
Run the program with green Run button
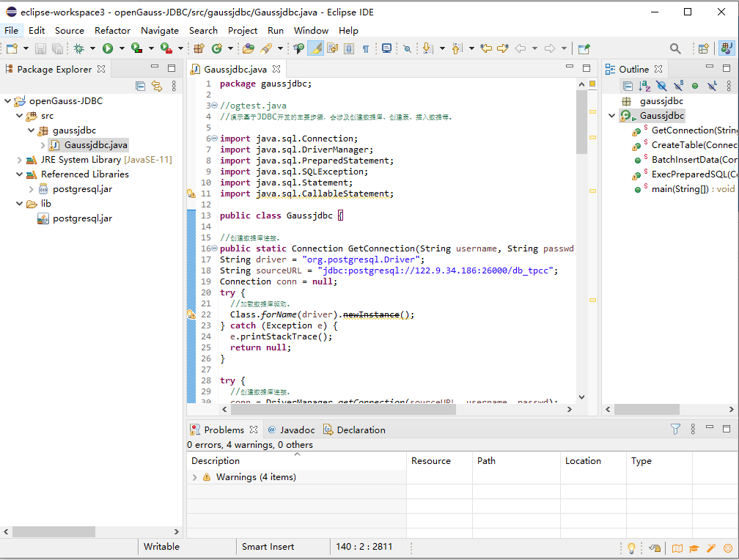[108, 48]
